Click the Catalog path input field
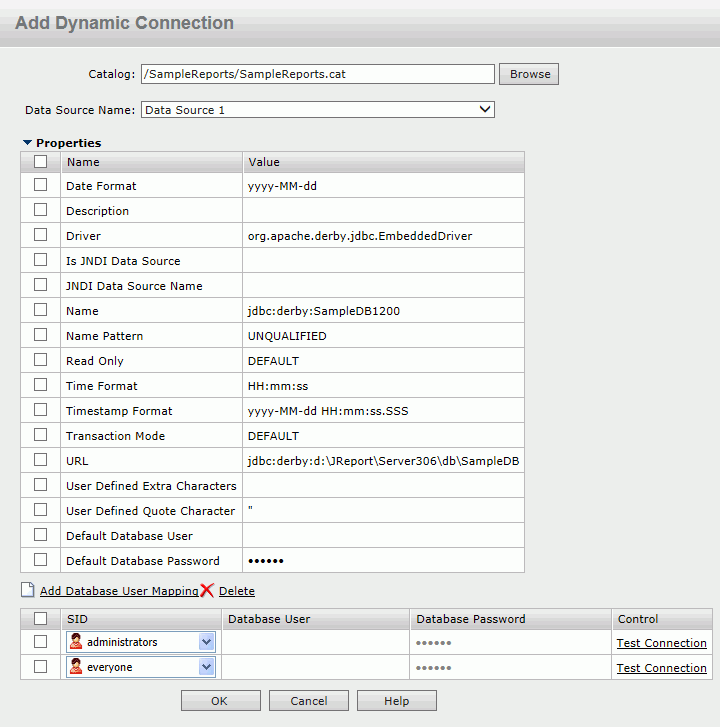720x727 pixels. (318, 74)
